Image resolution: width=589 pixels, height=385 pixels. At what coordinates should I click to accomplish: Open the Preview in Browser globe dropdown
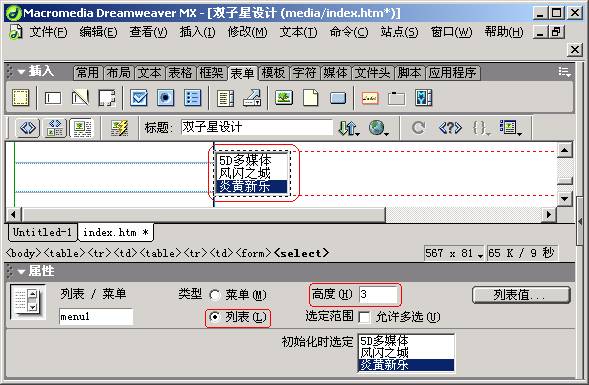click(x=378, y=128)
